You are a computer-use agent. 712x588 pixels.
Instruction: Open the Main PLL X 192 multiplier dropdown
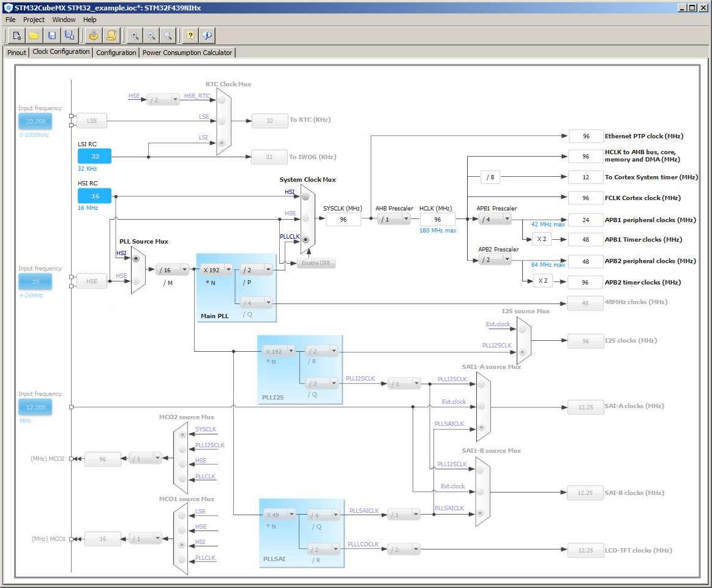pyautogui.click(x=228, y=269)
